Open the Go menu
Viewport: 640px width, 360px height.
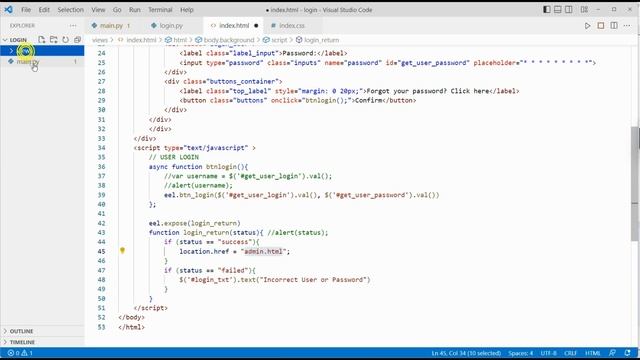117,9
